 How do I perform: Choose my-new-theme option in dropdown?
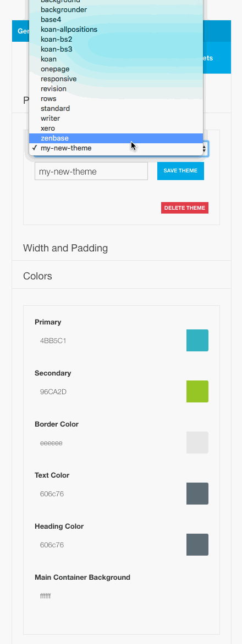(x=116, y=148)
